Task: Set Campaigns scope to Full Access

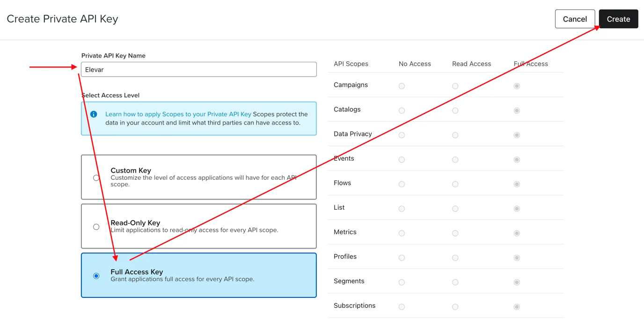Action: [x=517, y=86]
